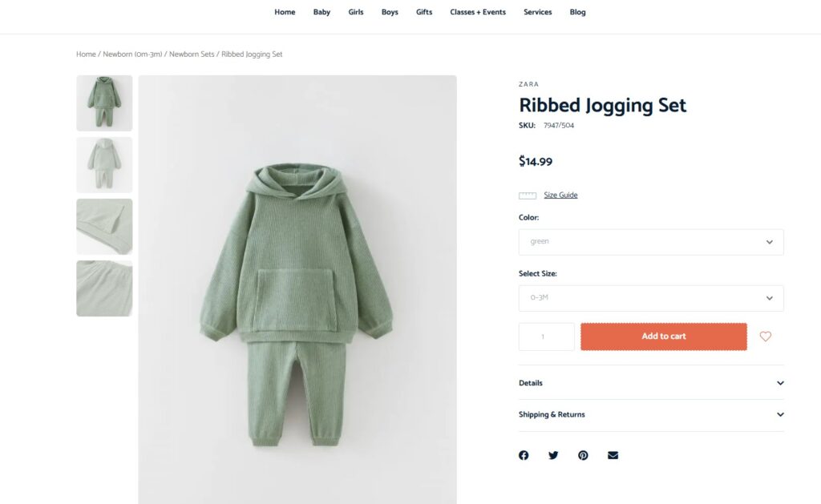Open the Size Guide link
The image size is (821, 504).
point(560,196)
